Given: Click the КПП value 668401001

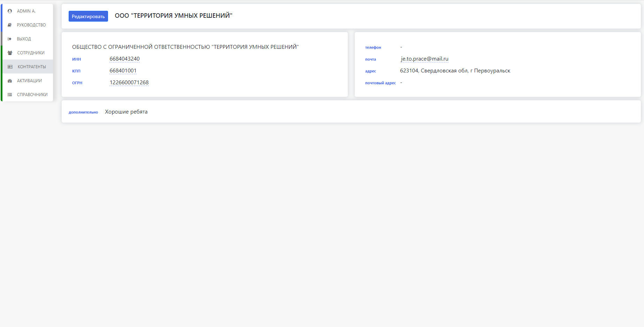Looking at the screenshot, I should 123,71.
